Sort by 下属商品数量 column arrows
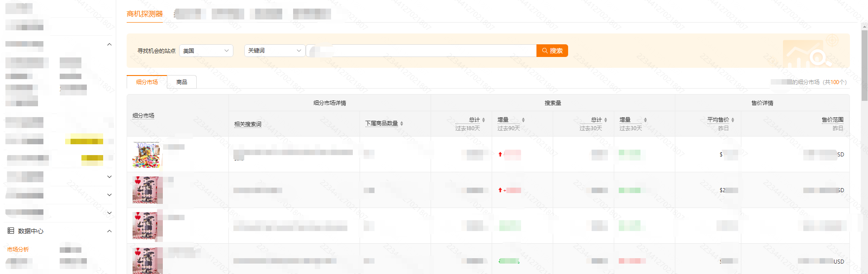 coord(402,123)
